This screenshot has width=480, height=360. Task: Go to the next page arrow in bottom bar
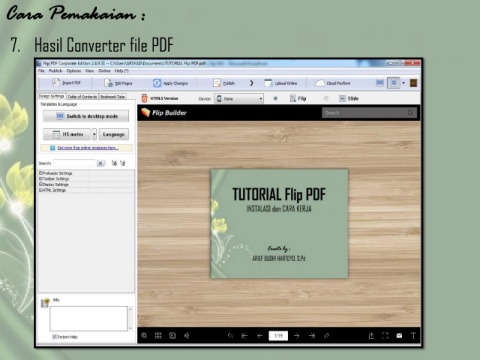pyautogui.click(x=297, y=336)
